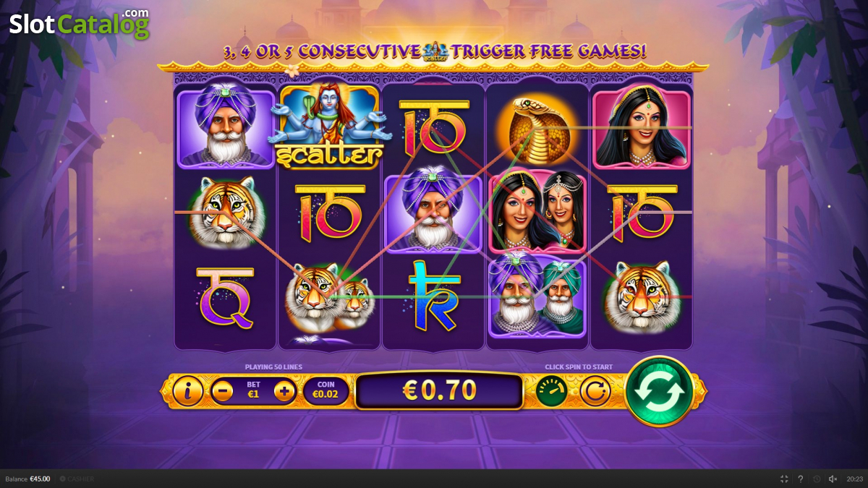The height and width of the screenshot is (488, 868).
Task: Click the €0.70 win display
Action: pos(439,391)
